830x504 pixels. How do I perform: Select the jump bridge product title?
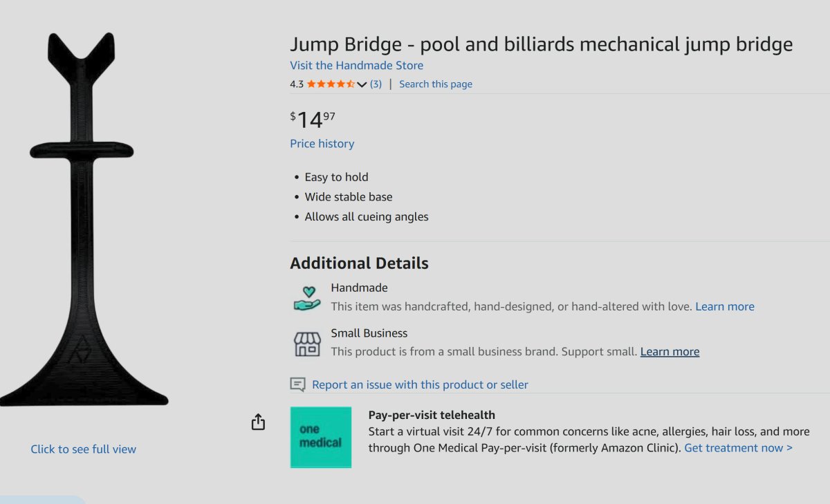[541, 44]
